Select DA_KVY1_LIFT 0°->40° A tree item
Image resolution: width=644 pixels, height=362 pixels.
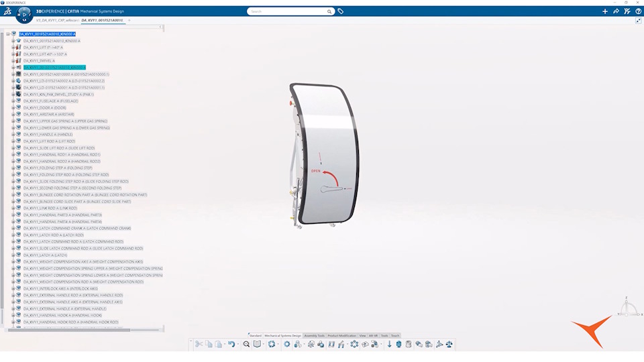click(x=43, y=48)
